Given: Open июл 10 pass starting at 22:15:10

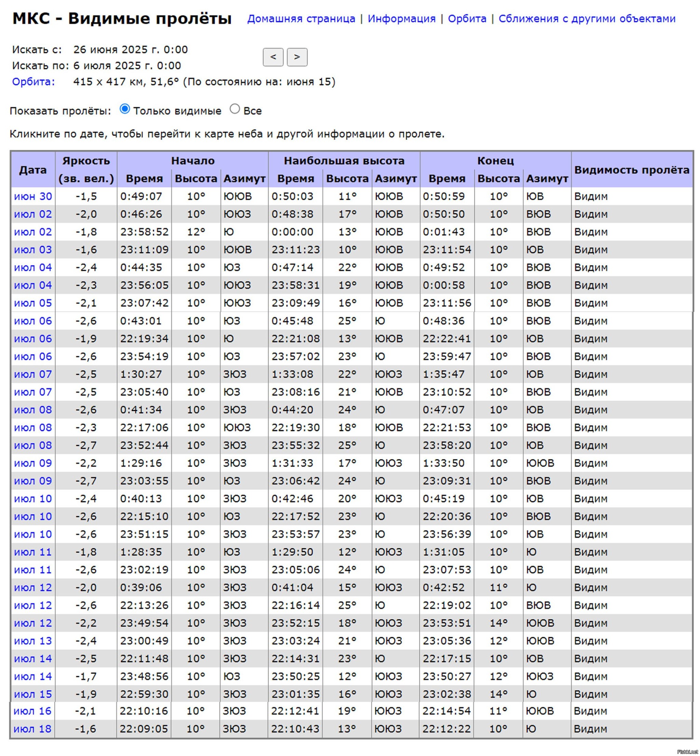Looking at the screenshot, I should click(33, 517).
